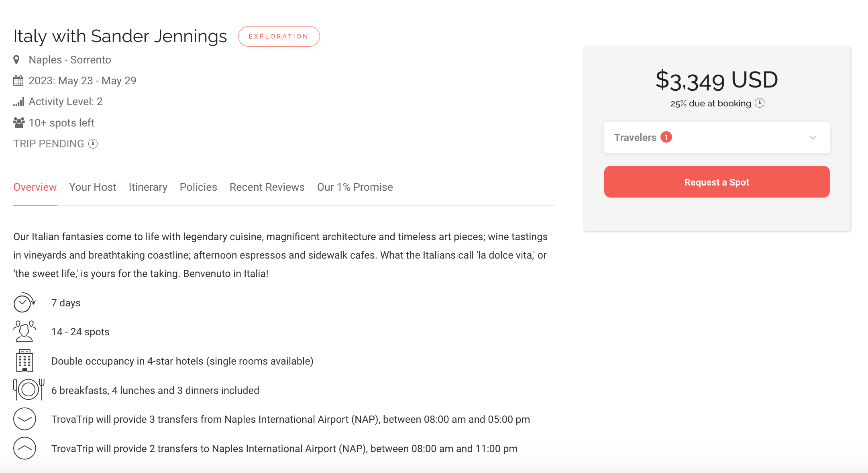This screenshot has height=473, width=868.
Task: Open info icon beside 25% due at booking
Action: point(760,103)
